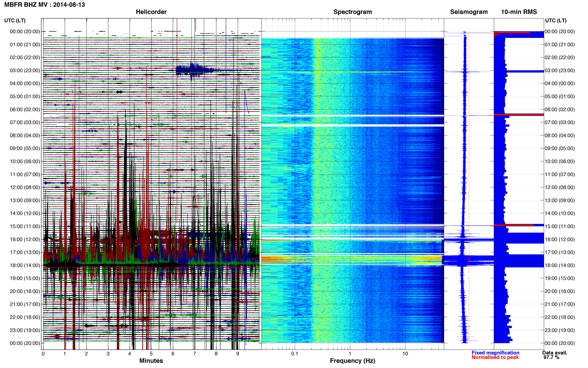
Task: Click right axis label '13:00 (09:00)'
Action: click(x=560, y=200)
